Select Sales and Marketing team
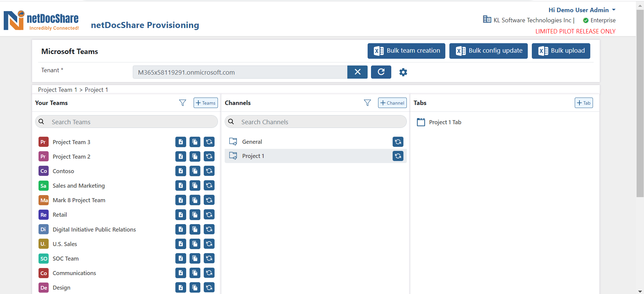644x294 pixels. pos(79,186)
